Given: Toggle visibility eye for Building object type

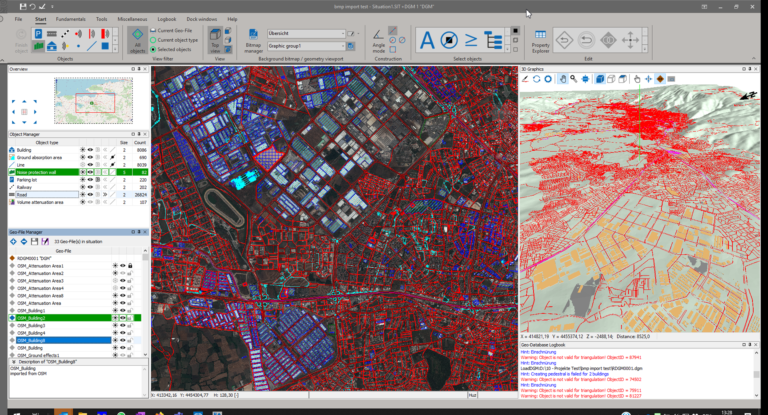Looking at the screenshot, I should [x=90, y=150].
